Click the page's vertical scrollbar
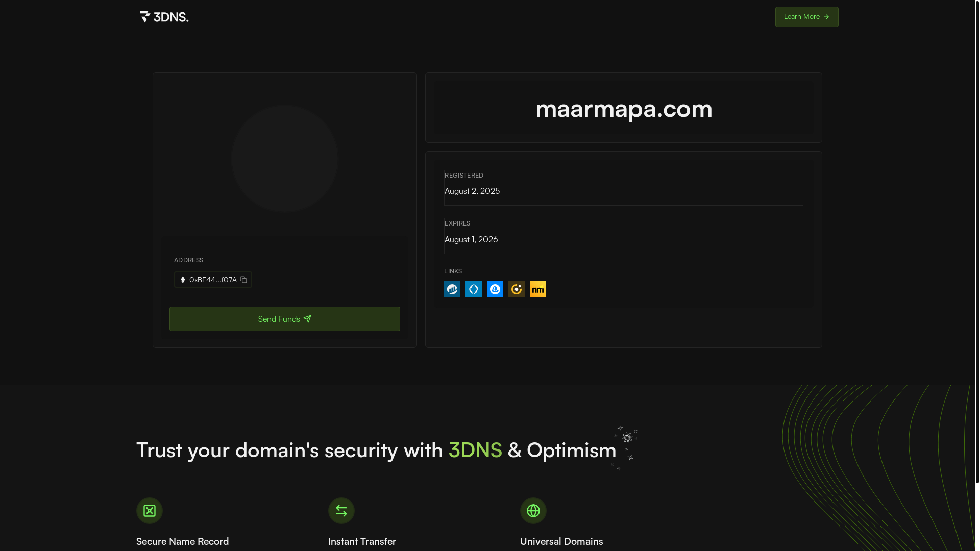 pos(977,241)
